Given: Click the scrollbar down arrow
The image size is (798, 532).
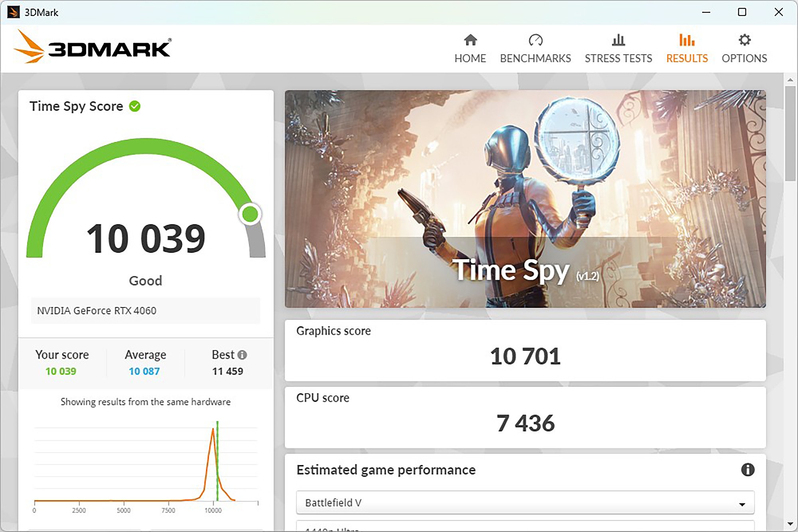Looking at the screenshot, I should point(790,524).
